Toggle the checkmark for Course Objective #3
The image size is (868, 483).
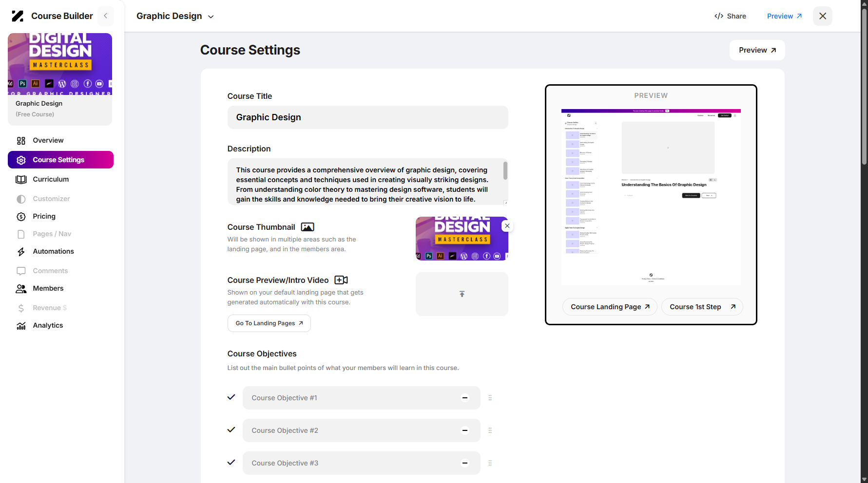tap(231, 463)
